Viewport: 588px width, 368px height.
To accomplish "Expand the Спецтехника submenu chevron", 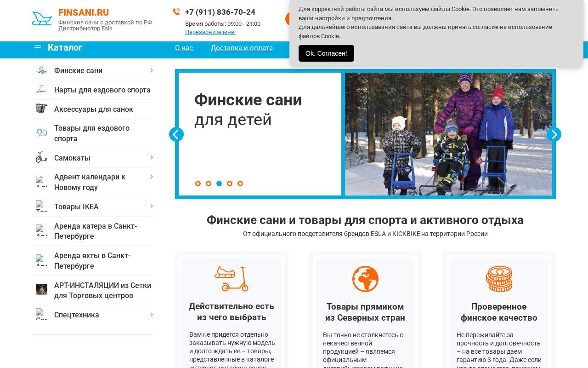I will point(151,315).
